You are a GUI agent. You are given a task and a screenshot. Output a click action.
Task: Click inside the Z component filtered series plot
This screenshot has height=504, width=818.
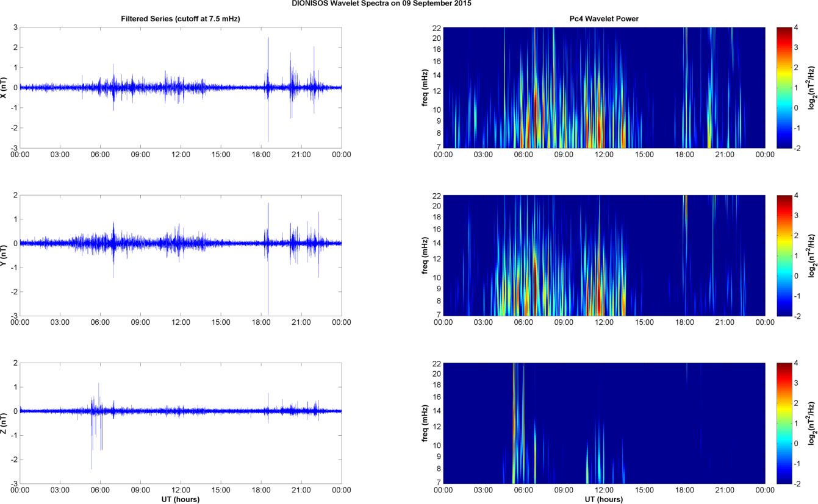click(181, 423)
